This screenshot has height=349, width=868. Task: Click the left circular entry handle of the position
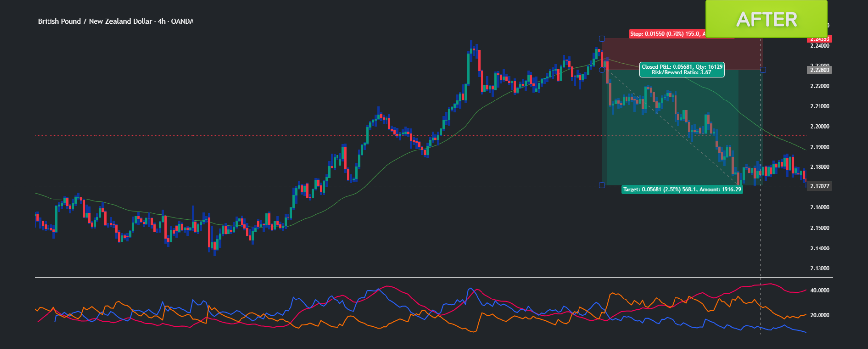tap(602, 70)
